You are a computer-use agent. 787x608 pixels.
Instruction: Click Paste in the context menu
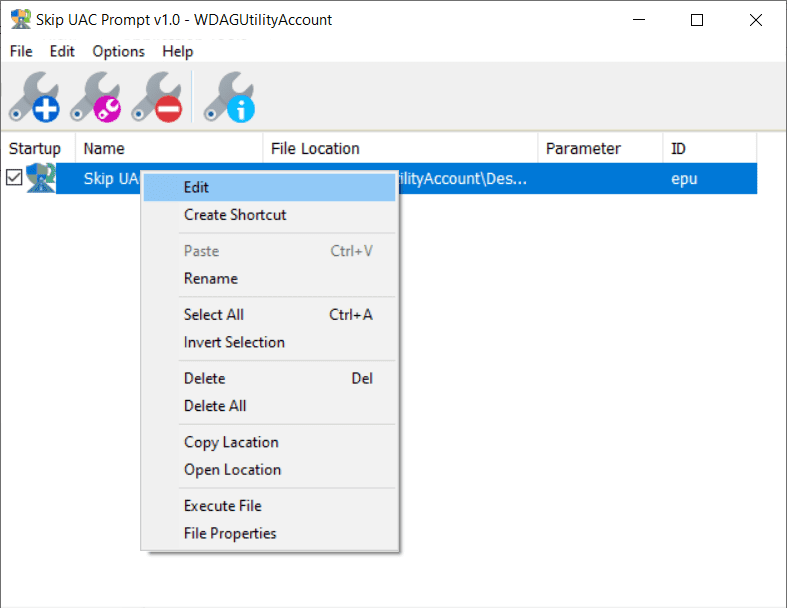pyautogui.click(x=270, y=251)
